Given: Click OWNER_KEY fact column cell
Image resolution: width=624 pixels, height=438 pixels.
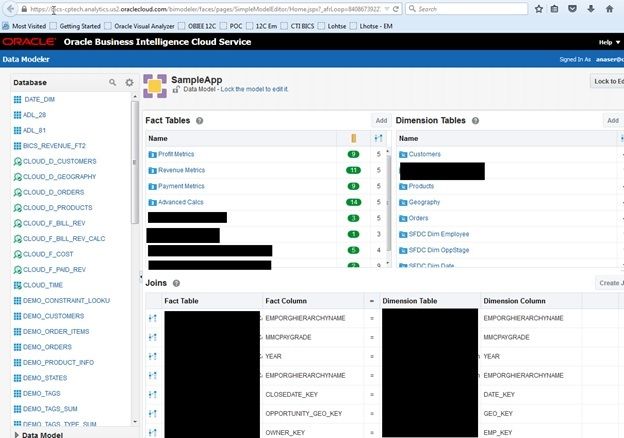Looking at the screenshot, I should pos(285,433).
